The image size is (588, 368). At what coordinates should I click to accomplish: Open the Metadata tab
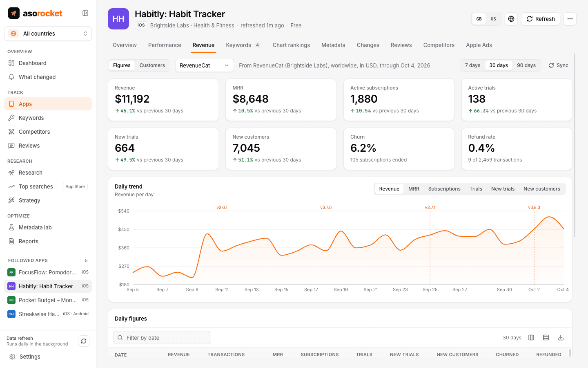pyautogui.click(x=333, y=45)
